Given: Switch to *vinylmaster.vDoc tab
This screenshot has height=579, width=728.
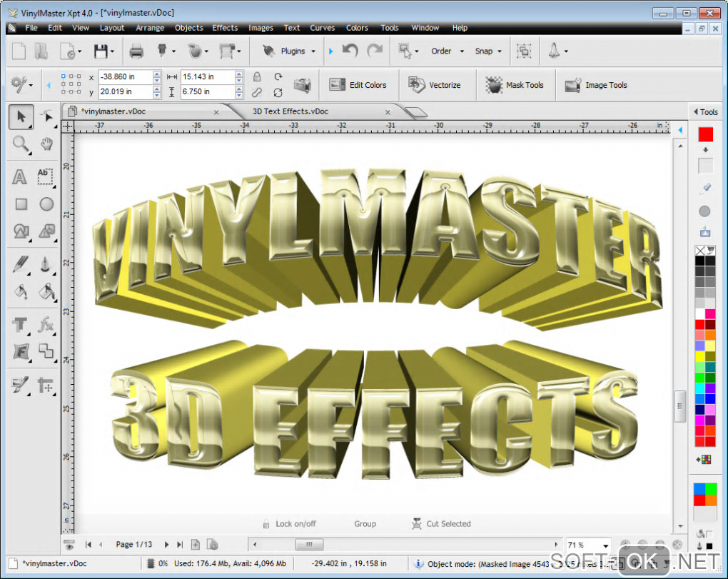Looking at the screenshot, I should [x=113, y=111].
